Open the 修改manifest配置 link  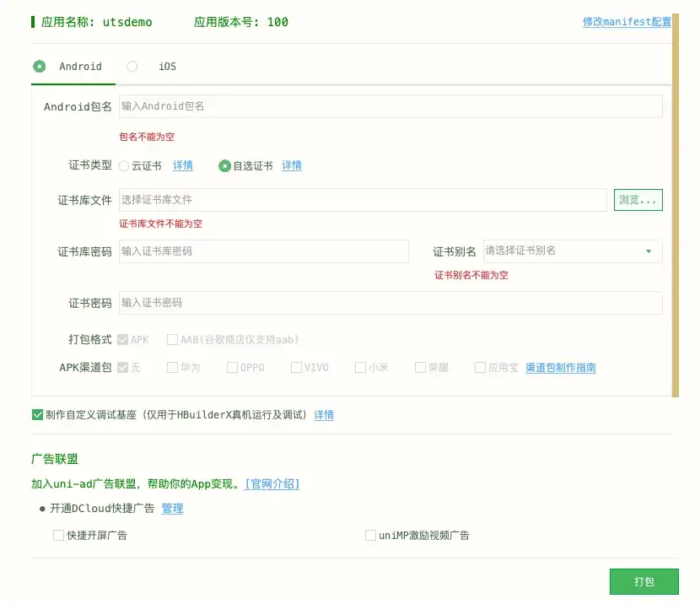tap(626, 21)
